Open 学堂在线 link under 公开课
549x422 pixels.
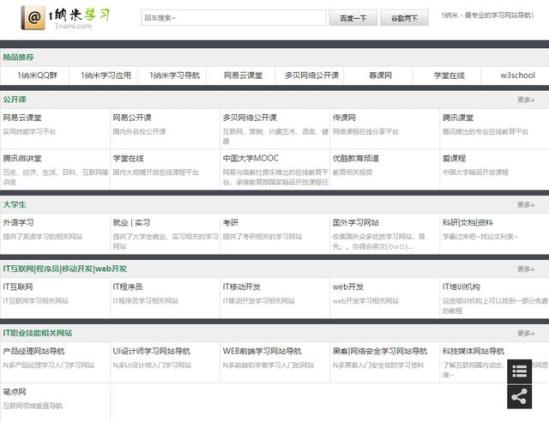(128, 158)
